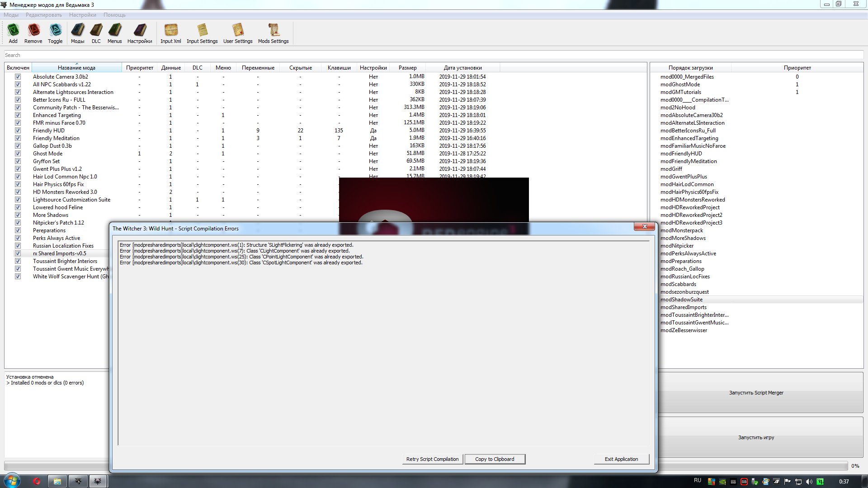Image resolution: width=868 pixels, height=488 pixels.
Task: Click Retry Script Compilation button
Action: click(x=432, y=459)
